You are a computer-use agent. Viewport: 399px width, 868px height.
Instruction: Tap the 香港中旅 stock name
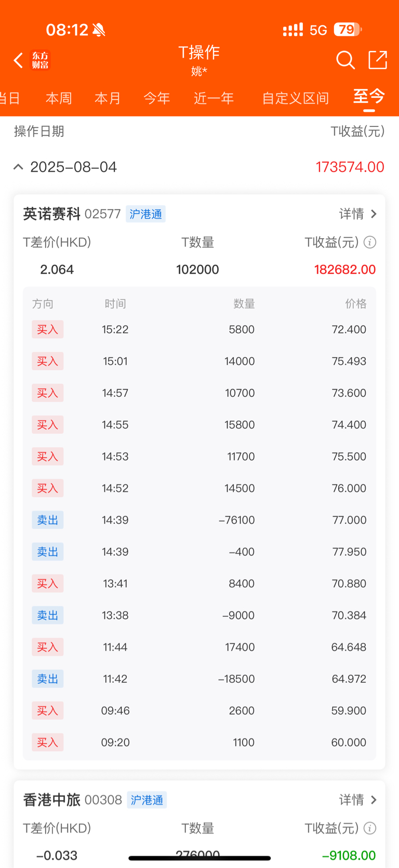pos(51,800)
